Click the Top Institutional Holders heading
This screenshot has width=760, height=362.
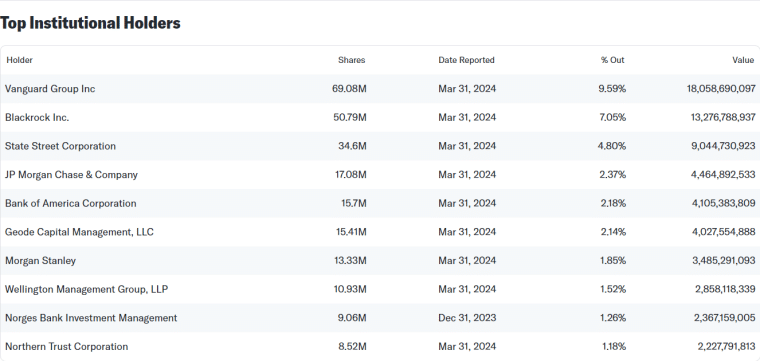tap(90, 23)
